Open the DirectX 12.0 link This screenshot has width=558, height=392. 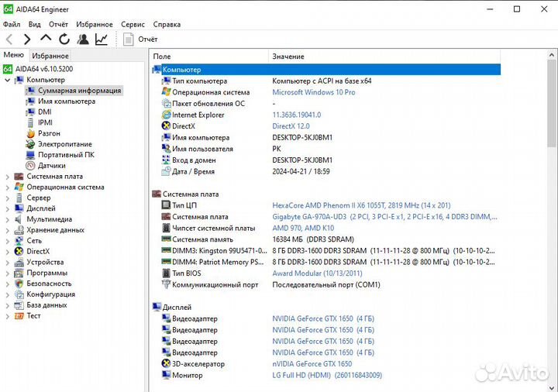291,126
